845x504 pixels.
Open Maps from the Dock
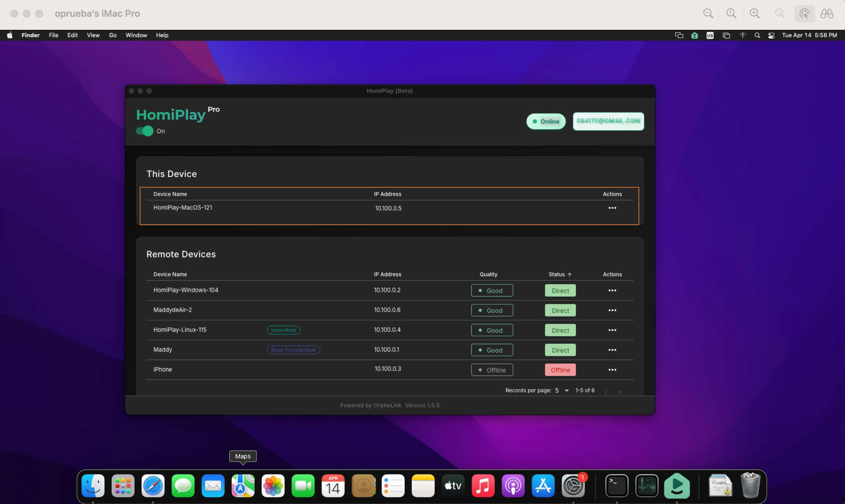[243, 486]
